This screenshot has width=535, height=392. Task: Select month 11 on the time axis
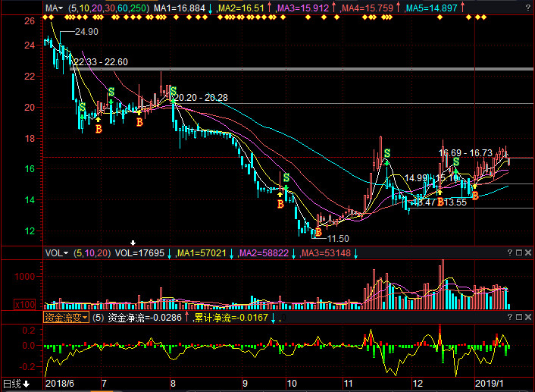click(x=348, y=384)
